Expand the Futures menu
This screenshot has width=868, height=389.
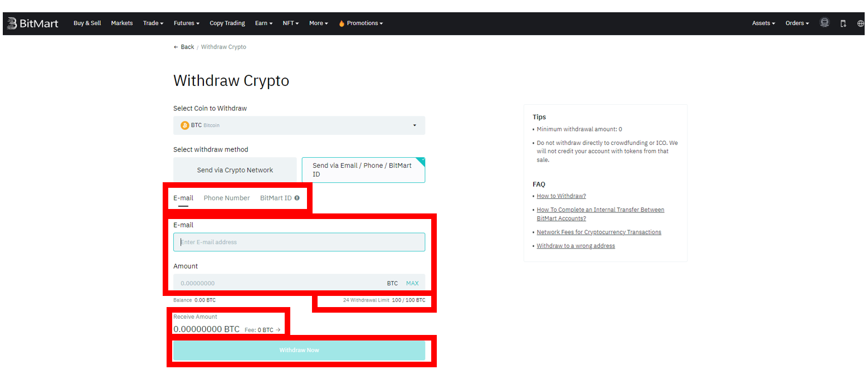click(x=187, y=23)
